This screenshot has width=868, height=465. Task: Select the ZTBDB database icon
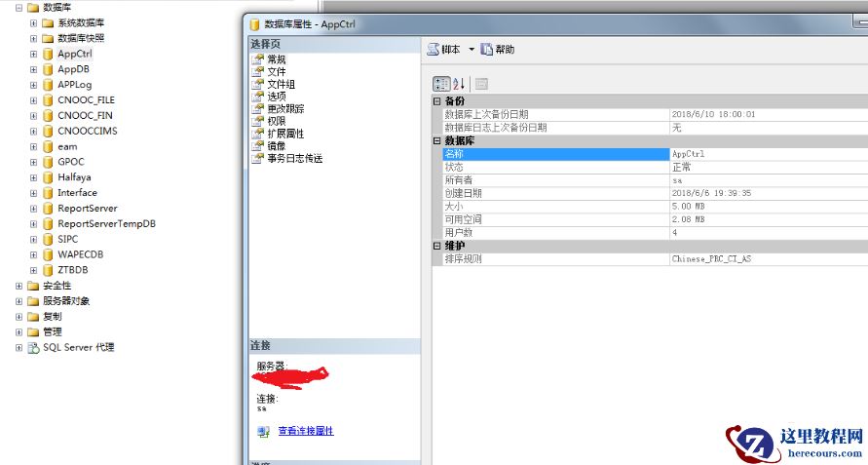coord(48,270)
